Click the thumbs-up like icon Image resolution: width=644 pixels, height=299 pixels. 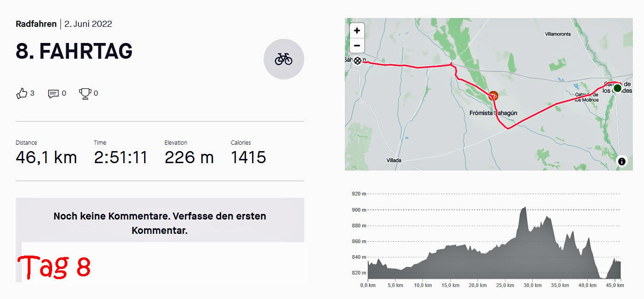click(22, 94)
